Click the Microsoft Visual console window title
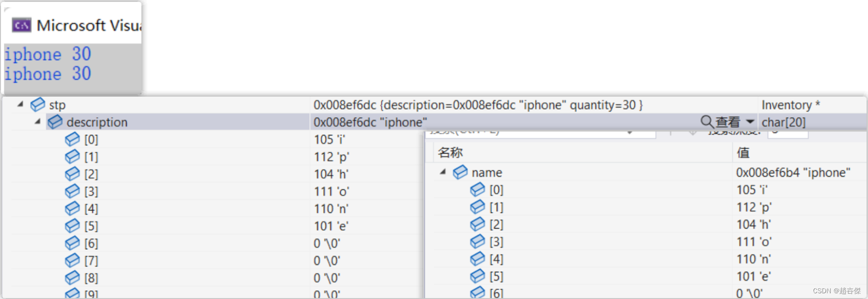The image size is (868, 299). click(89, 25)
